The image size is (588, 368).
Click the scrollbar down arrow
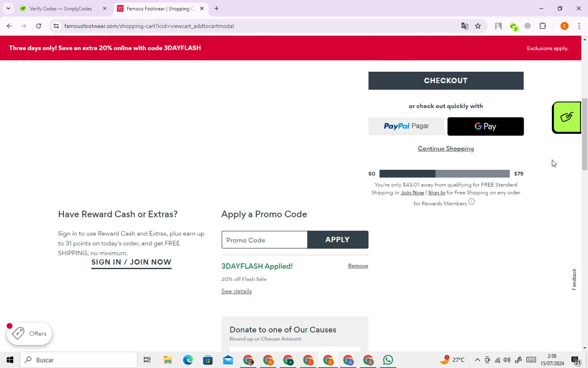pyautogui.click(x=584, y=348)
